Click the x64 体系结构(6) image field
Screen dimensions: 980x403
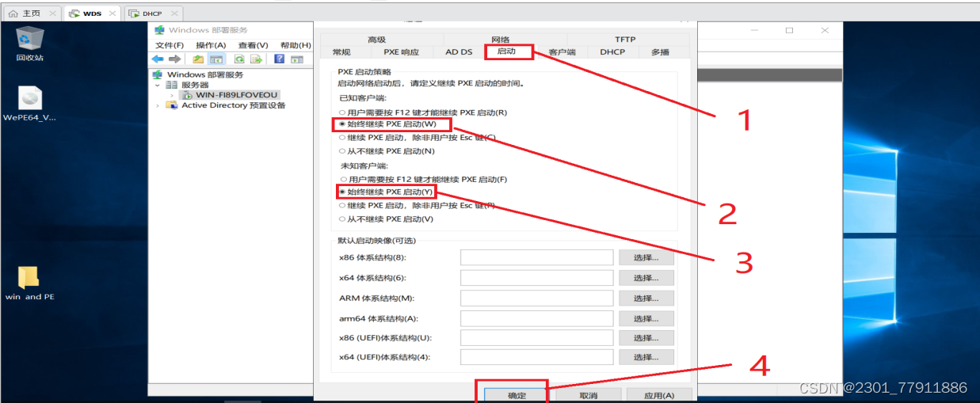point(537,278)
